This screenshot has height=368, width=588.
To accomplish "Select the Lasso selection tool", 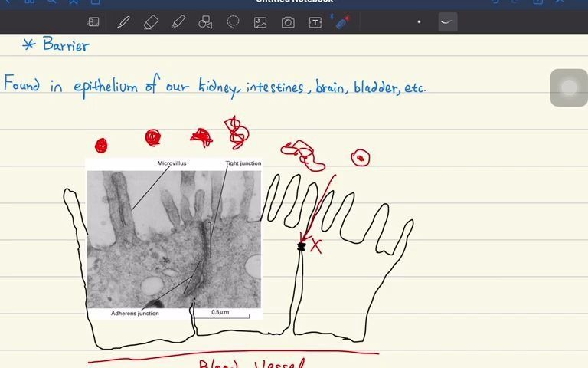I will [x=233, y=22].
